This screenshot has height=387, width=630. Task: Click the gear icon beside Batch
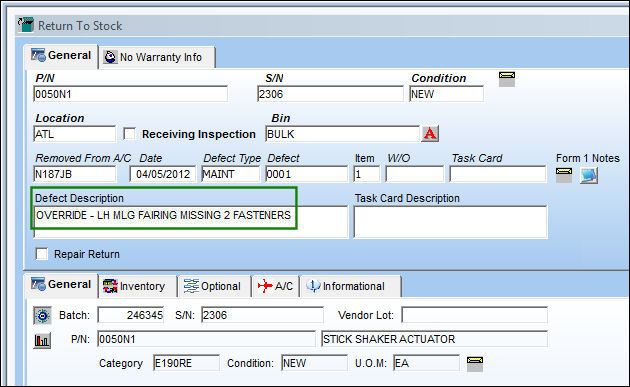coord(42,315)
